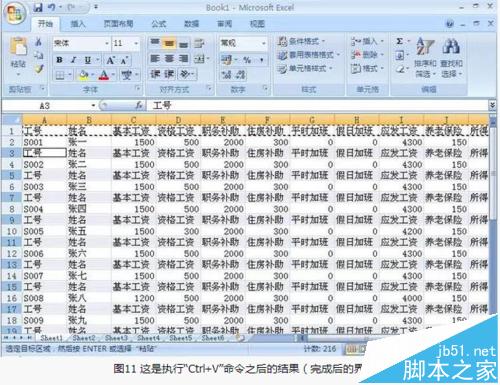Open the font color dropdown arrow
The width and height of the screenshot is (500, 385).
tap(113, 75)
